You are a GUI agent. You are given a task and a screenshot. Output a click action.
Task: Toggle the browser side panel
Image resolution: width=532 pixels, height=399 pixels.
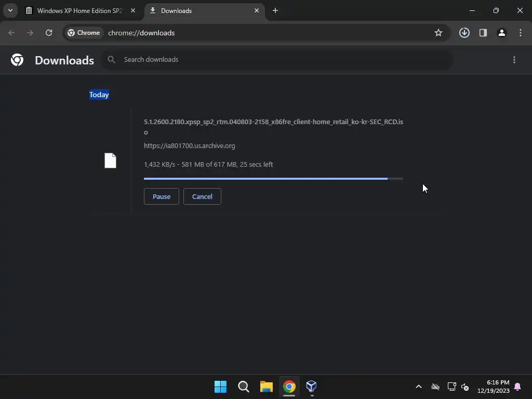click(x=483, y=33)
